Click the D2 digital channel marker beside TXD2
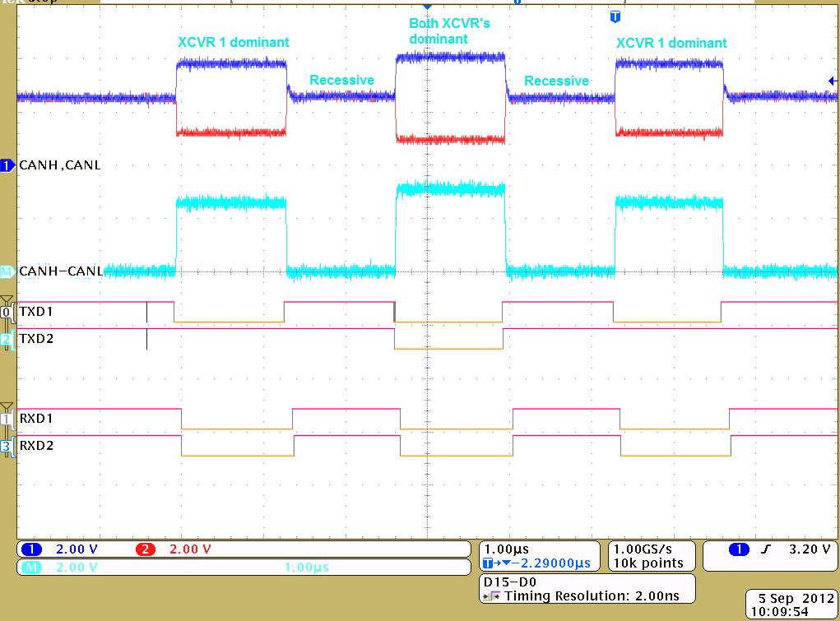Image resolution: width=840 pixels, height=621 pixels. [7, 338]
